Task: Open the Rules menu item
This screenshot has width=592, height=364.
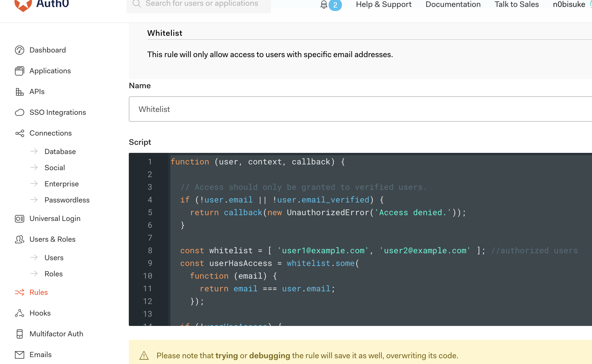Action: tap(38, 292)
